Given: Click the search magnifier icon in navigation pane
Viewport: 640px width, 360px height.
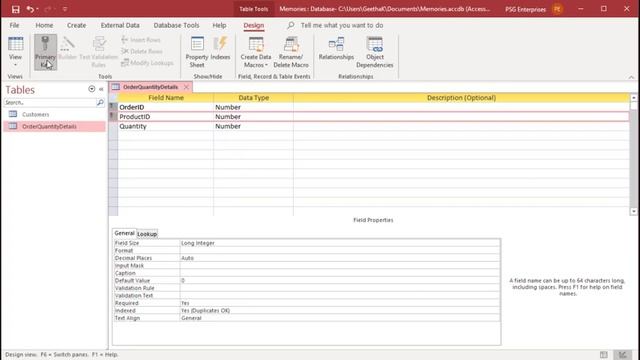Looking at the screenshot, I should (x=100, y=102).
